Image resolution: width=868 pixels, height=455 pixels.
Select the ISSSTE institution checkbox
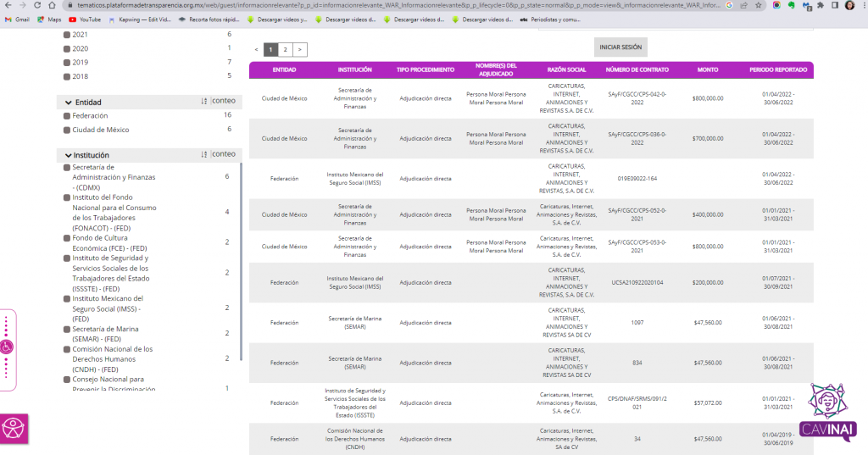point(67,258)
